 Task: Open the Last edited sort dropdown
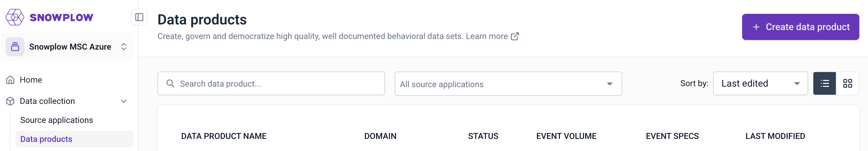760,83
